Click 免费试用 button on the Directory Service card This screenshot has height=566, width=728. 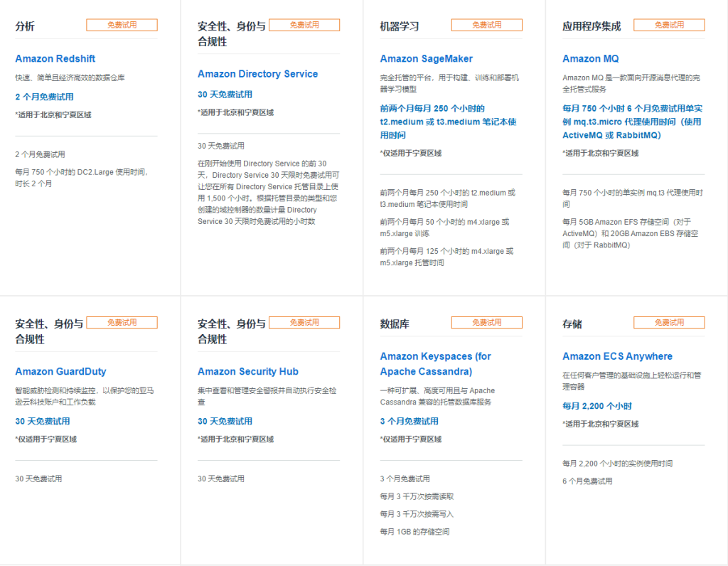coord(304,24)
